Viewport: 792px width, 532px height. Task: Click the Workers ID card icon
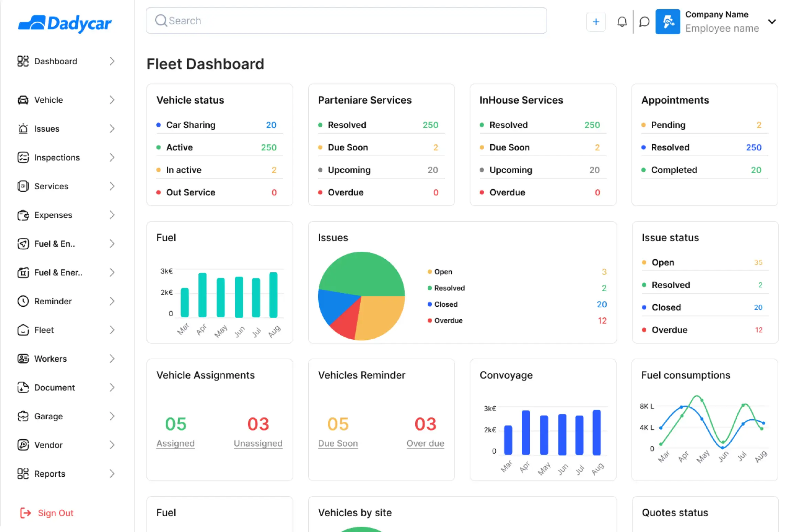23,359
